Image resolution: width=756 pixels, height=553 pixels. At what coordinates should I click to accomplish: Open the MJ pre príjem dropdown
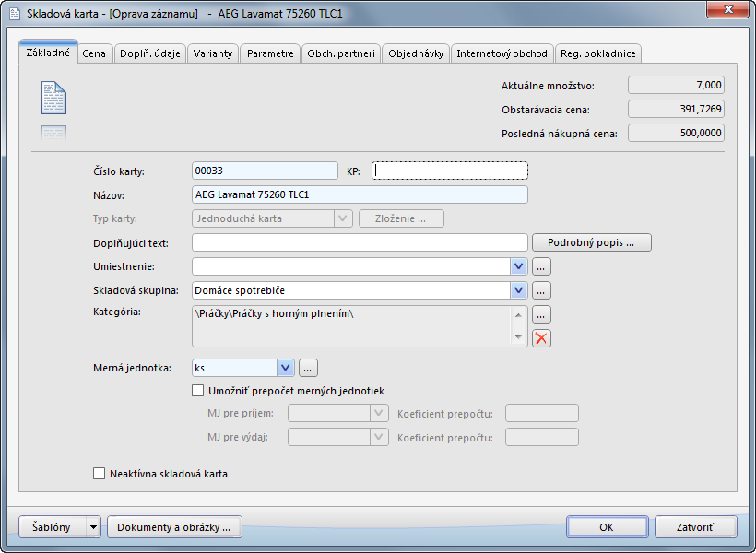point(379,413)
